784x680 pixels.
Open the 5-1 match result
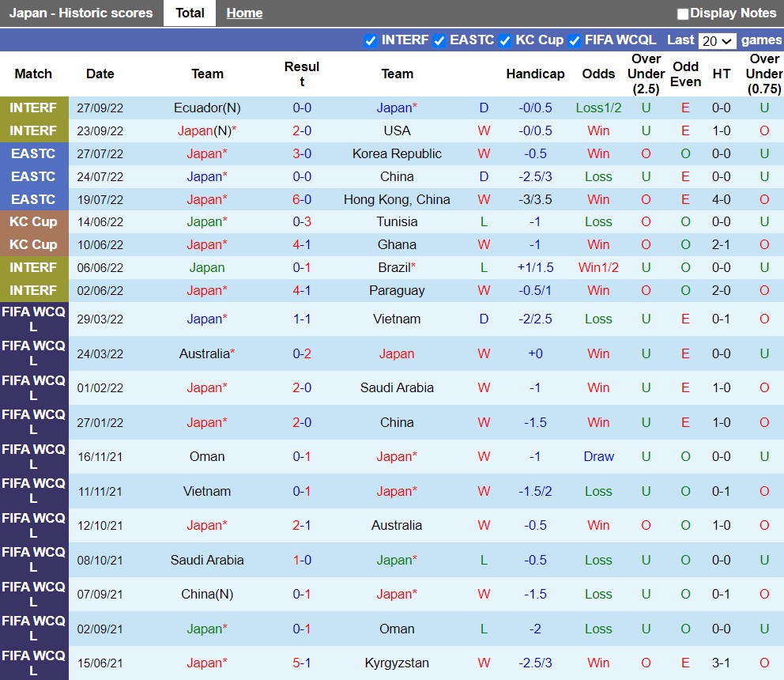coord(302,663)
